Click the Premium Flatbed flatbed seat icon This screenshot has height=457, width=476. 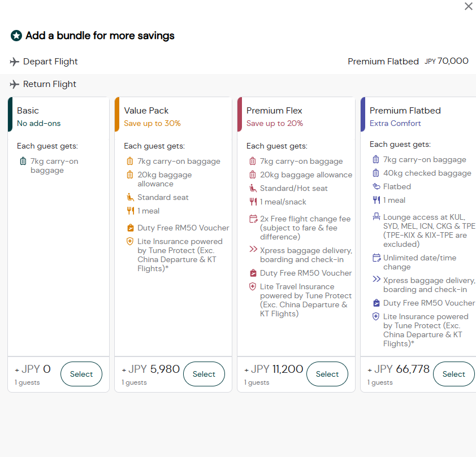(376, 186)
